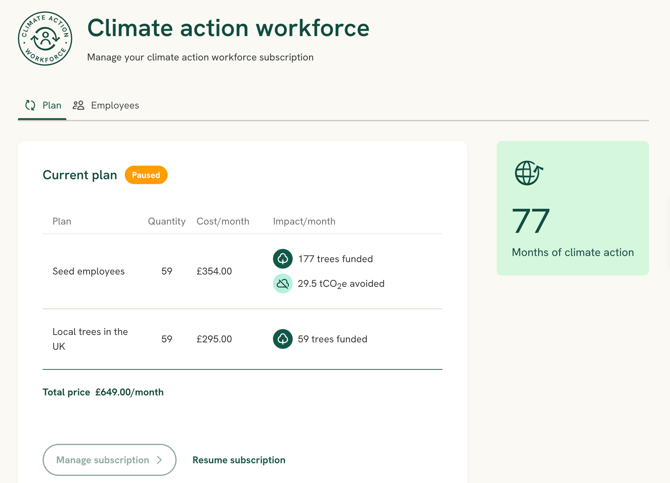Click the Cost/month column header
The width and height of the screenshot is (670, 483).
tap(223, 221)
